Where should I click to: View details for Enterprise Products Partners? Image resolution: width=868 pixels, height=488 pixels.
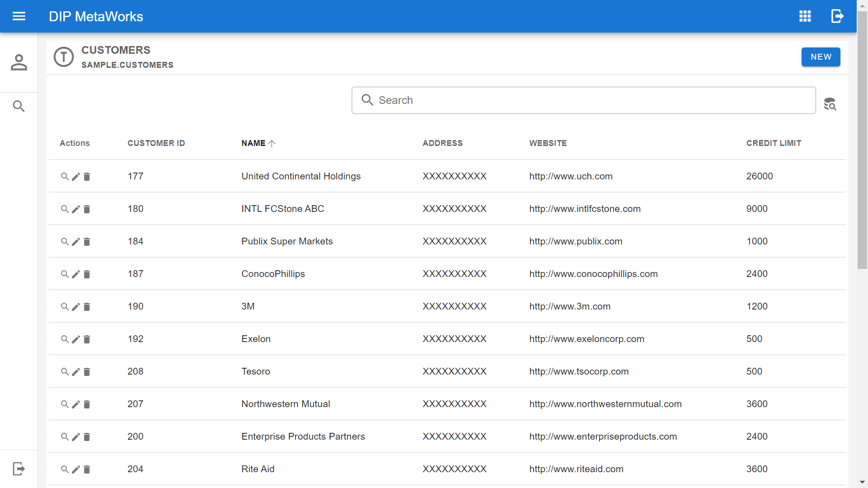click(x=65, y=436)
